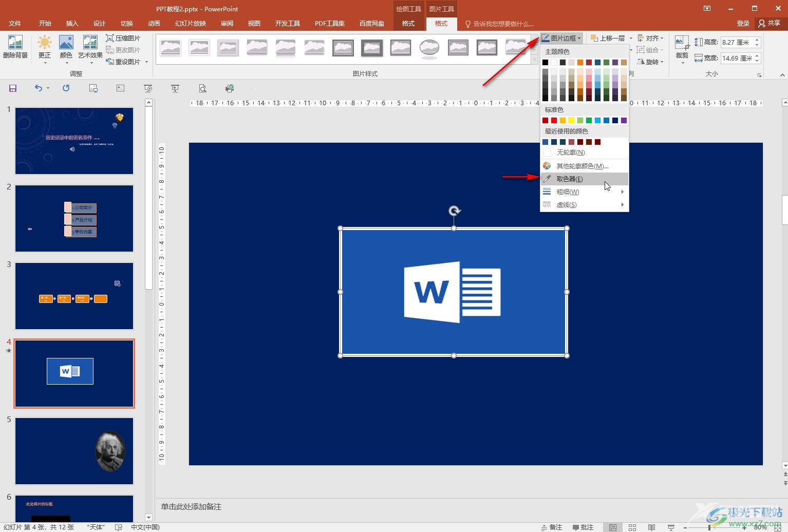Open the Rotate (旋转) dropdown
The height and width of the screenshot is (532, 788).
point(651,62)
